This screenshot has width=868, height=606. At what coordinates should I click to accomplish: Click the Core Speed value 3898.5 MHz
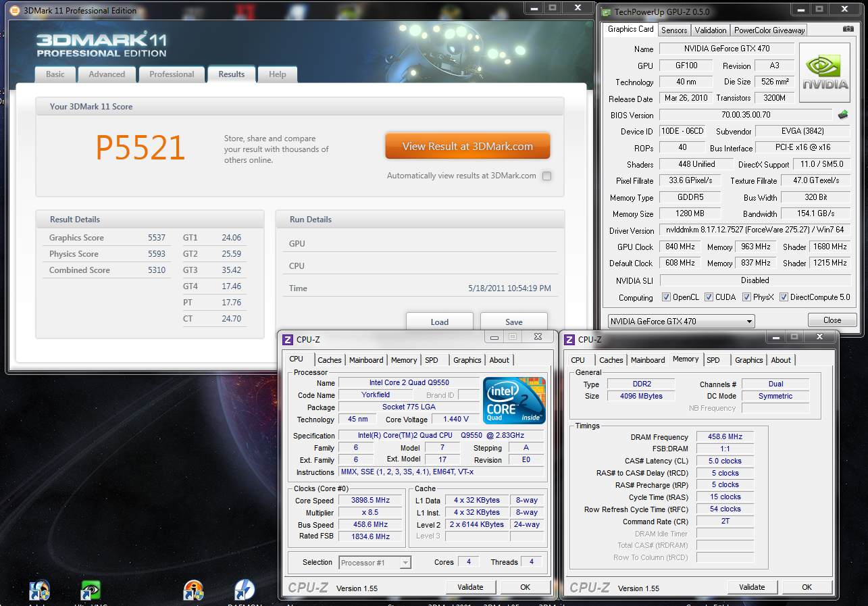pyautogui.click(x=370, y=501)
